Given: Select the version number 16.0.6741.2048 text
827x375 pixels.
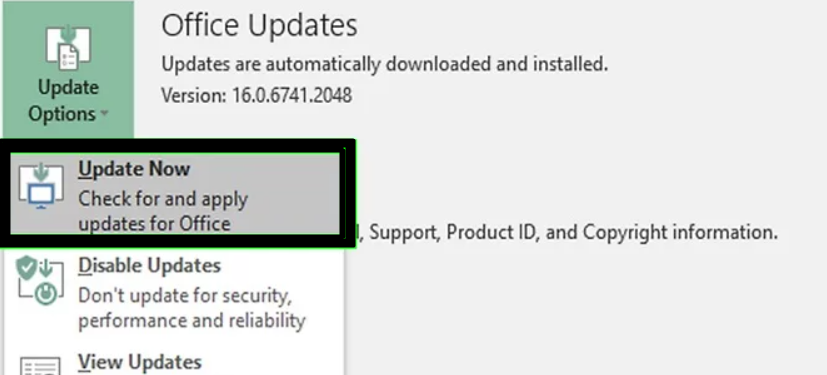Looking at the screenshot, I should tap(292, 95).
